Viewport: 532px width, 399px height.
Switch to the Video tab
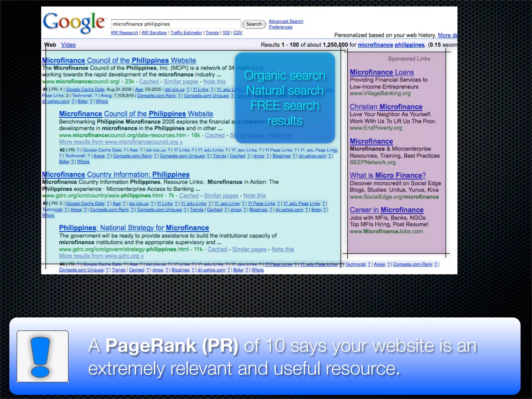pos(68,45)
